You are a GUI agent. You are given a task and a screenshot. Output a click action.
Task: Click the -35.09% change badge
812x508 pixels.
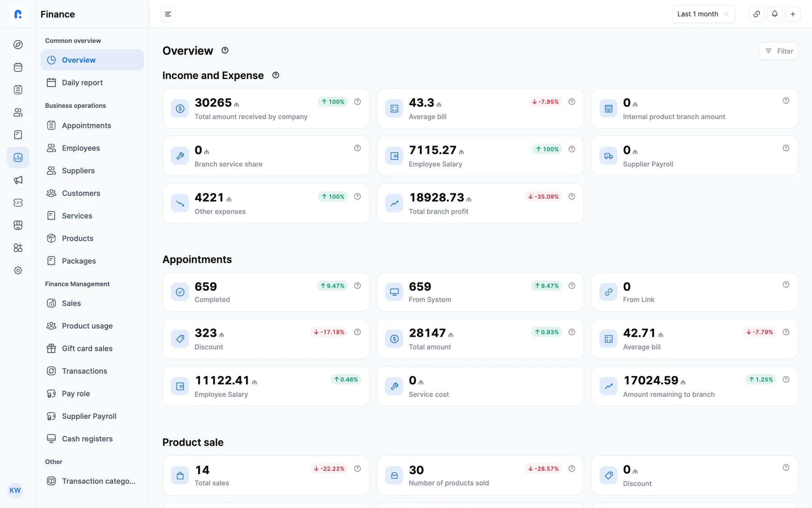click(544, 196)
